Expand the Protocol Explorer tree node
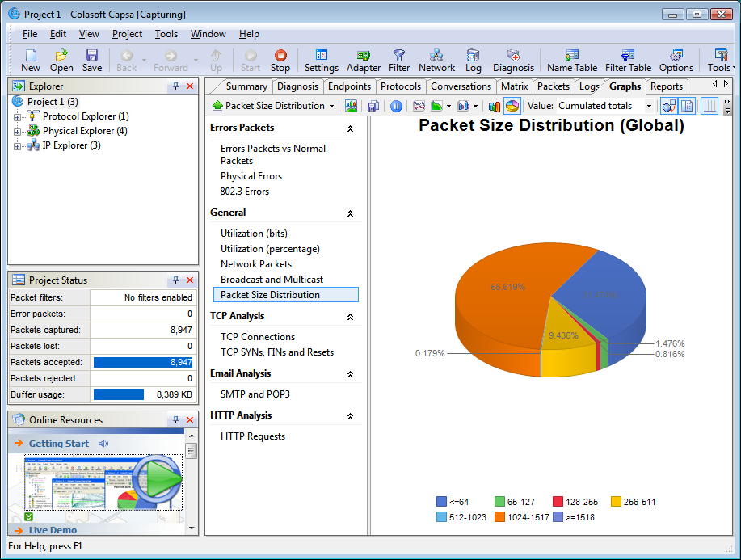The image size is (741, 560). click(x=18, y=117)
